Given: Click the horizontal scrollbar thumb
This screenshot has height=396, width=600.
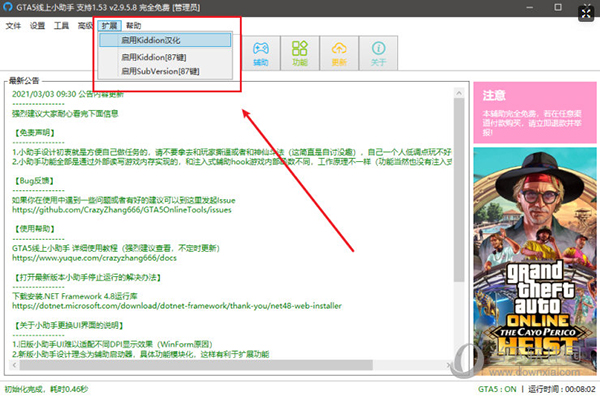Looking at the screenshot, I should tap(196, 365).
